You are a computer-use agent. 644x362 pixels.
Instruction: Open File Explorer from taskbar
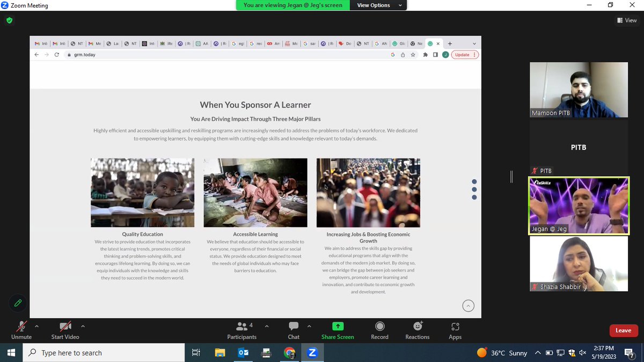(x=219, y=353)
